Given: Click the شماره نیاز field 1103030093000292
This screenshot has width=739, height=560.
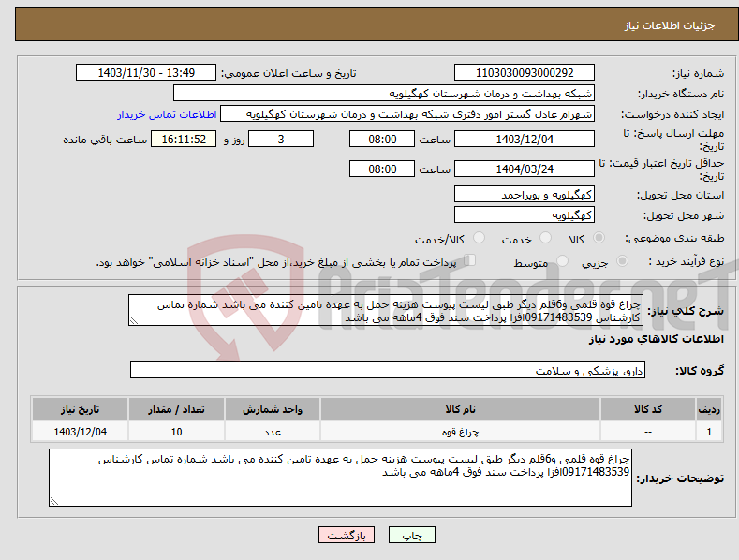Looking at the screenshot, I should [x=525, y=73].
